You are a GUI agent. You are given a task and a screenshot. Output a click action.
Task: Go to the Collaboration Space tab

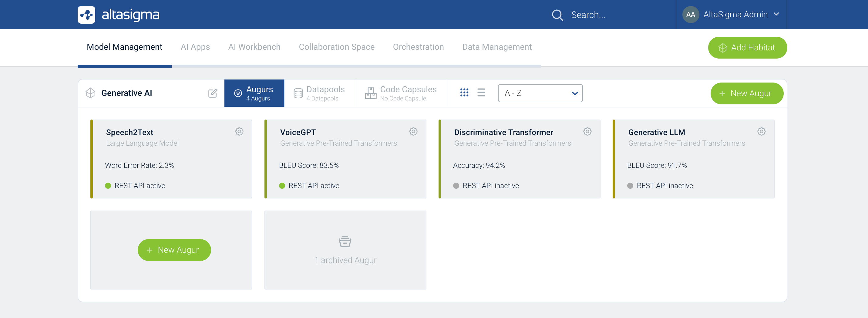tap(337, 47)
